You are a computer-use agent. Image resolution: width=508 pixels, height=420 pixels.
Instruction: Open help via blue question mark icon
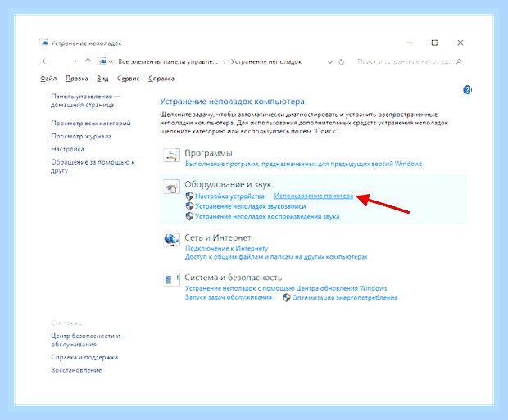pos(467,90)
